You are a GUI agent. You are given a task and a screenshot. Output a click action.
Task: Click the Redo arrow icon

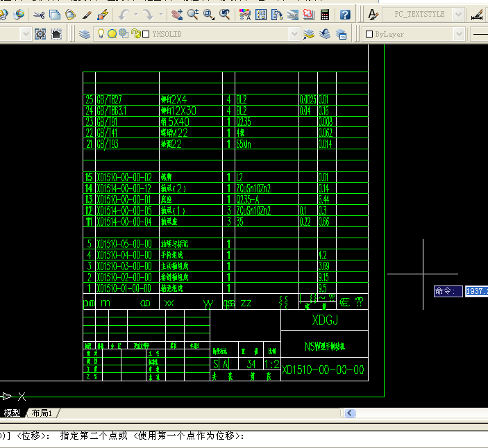(x=148, y=15)
